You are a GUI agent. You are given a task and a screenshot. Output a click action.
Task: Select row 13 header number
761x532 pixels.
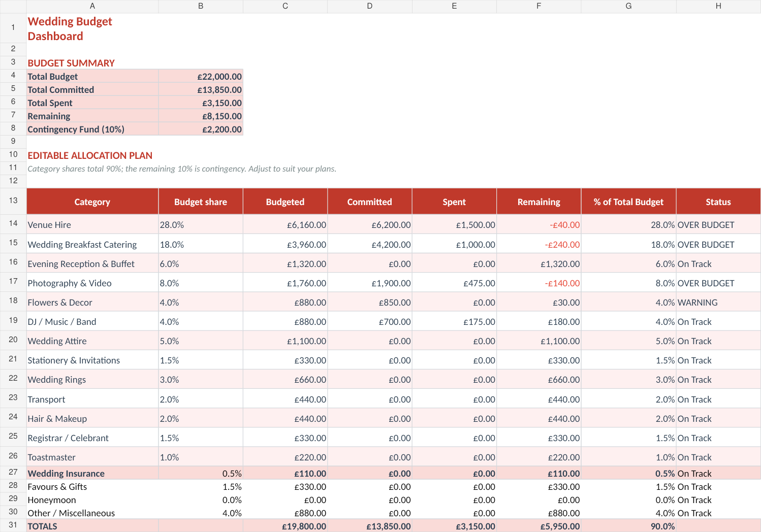(x=13, y=201)
